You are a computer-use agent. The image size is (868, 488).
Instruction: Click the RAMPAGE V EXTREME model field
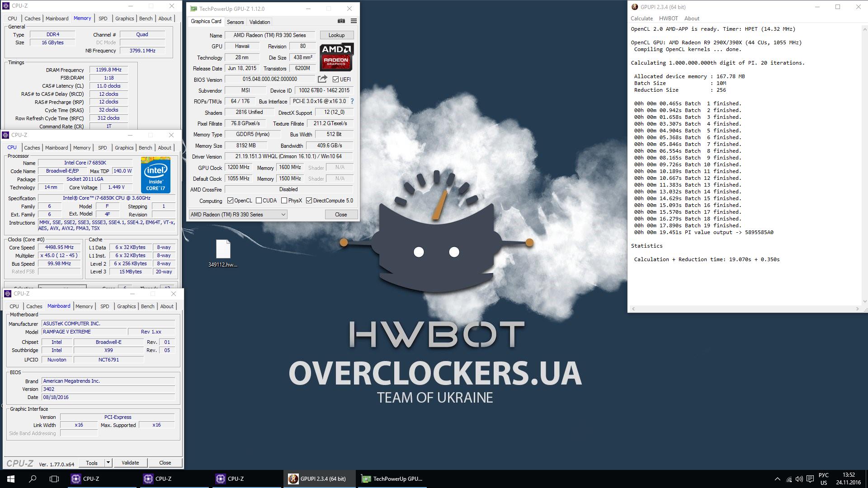84,332
